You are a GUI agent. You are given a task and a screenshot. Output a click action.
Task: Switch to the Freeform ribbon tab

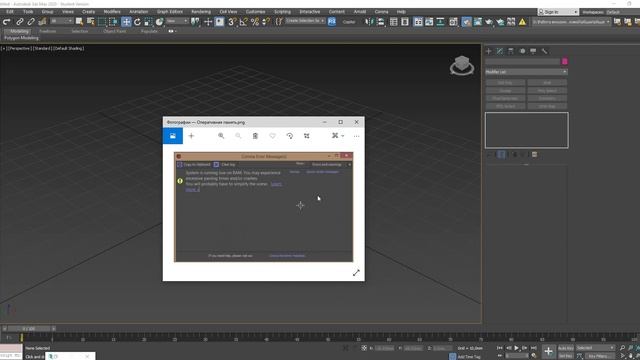click(x=48, y=31)
